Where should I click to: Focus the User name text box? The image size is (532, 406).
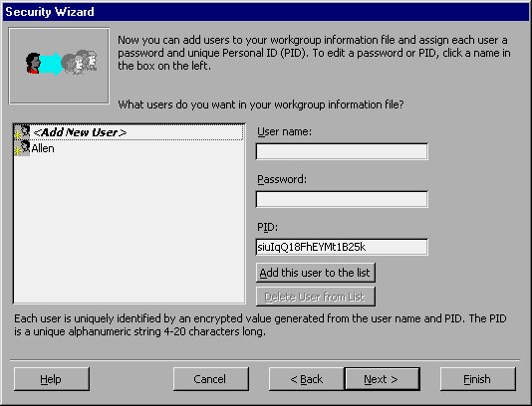click(x=342, y=151)
